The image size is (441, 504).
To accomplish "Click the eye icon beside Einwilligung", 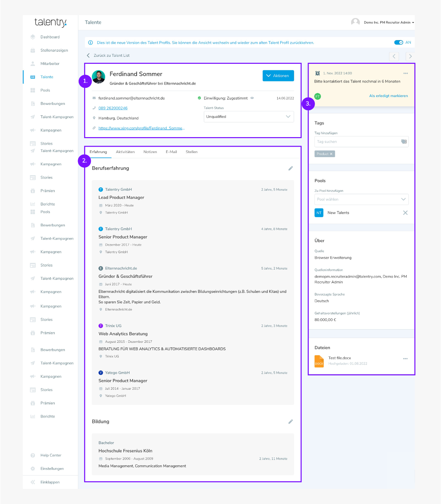I will pos(252,98).
